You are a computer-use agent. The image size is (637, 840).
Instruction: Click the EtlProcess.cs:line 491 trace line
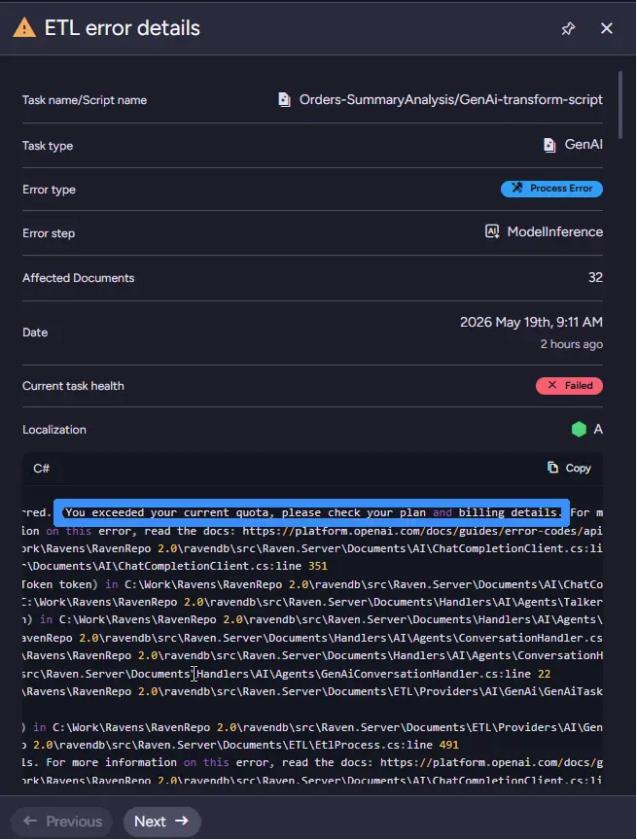pyautogui.click(x=240, y=745)
